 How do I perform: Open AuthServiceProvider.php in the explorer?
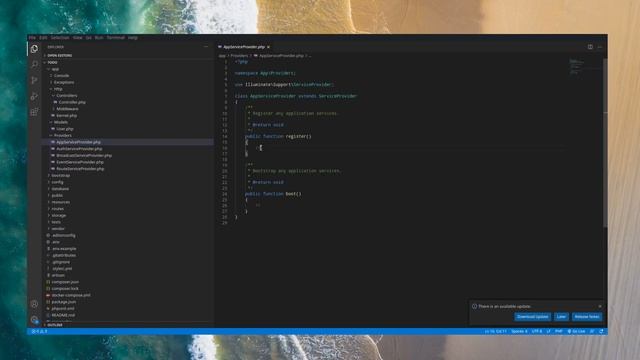(x=79, y=149)
